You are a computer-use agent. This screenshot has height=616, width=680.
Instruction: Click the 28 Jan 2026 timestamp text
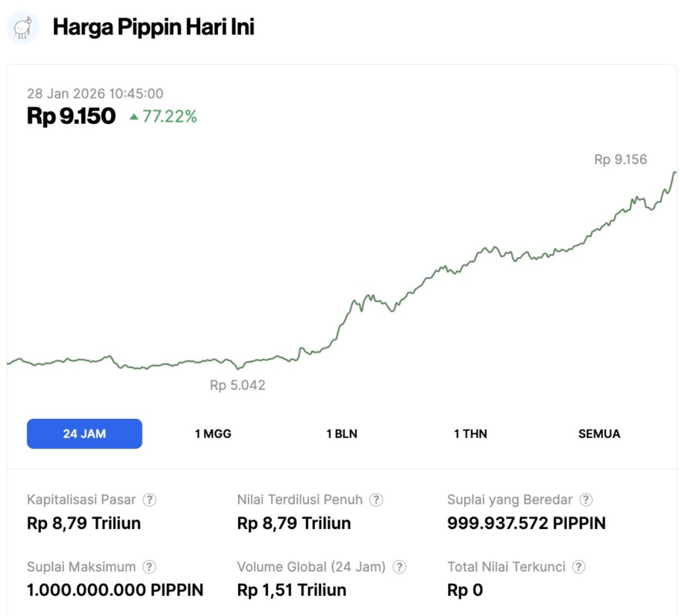pyautogui.click(x=95, y=93)
